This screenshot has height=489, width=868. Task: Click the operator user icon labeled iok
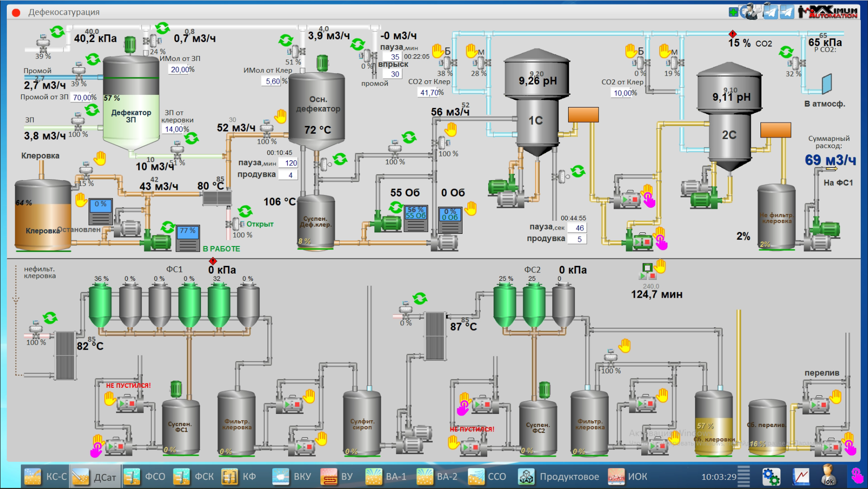828,475
